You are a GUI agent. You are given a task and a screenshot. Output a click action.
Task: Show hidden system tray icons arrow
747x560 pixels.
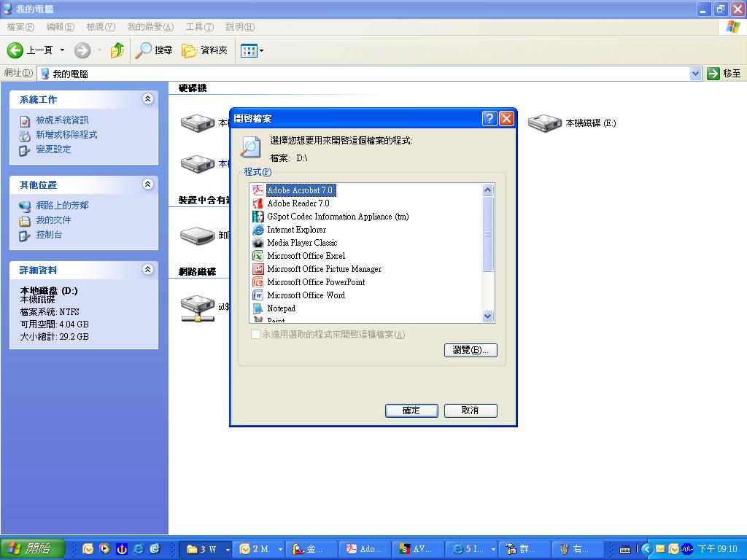pos(646,549)
